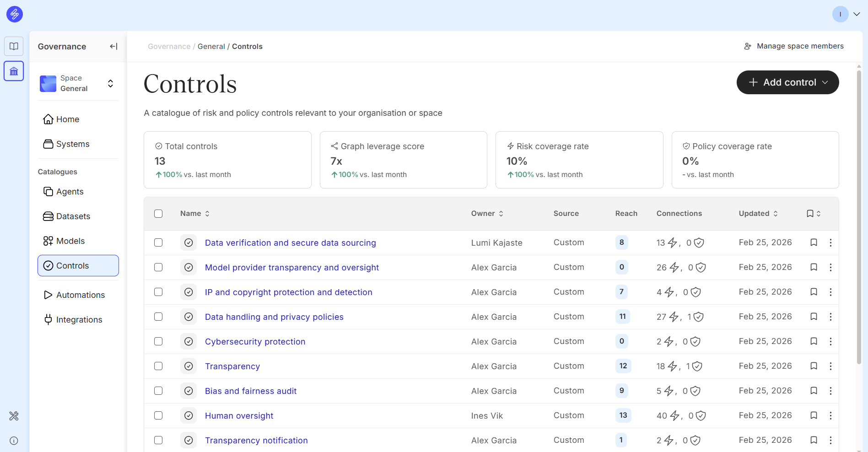Open the Model provider transparency and oversight link

pyautogui.click(x=291, y=268)
